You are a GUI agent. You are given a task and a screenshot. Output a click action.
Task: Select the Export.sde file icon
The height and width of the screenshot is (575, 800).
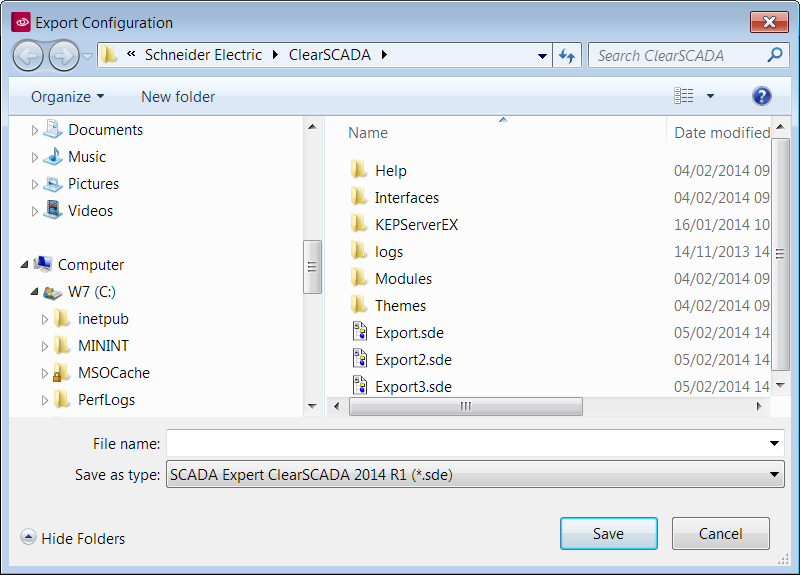[x=360, y=332]
